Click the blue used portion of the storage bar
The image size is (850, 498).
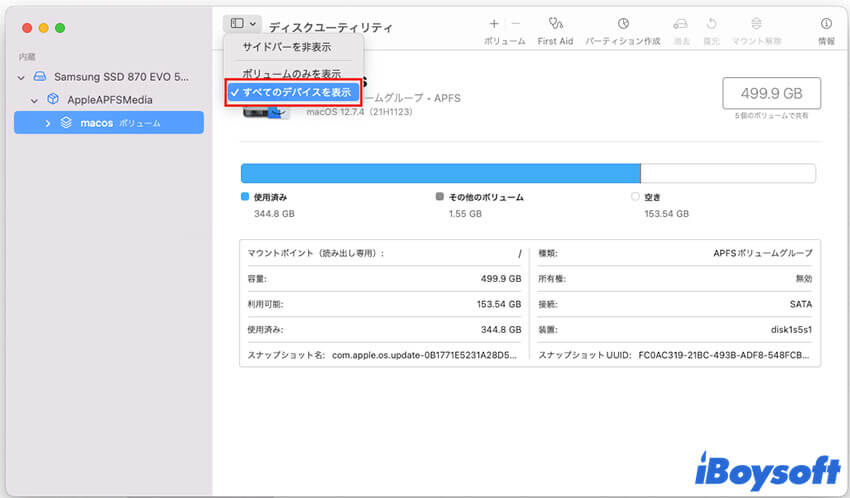click(x=440, y=173)
